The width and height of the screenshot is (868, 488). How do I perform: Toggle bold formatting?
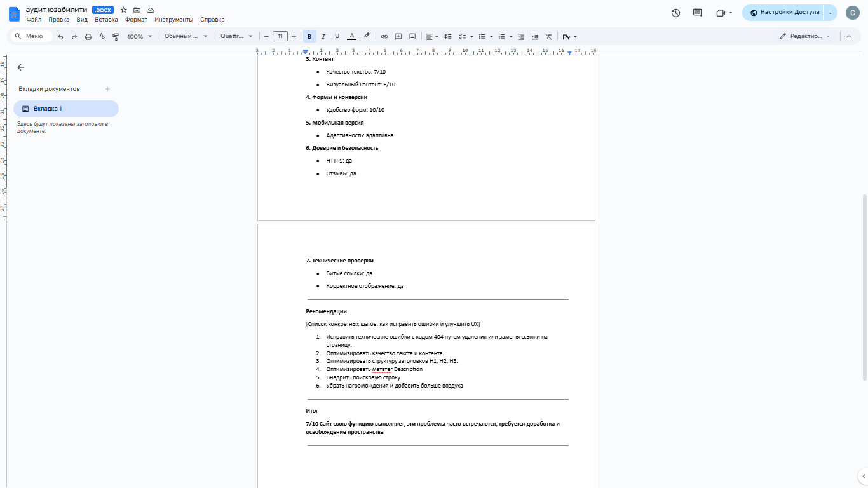pyautogui.click(x=309, y=37)
